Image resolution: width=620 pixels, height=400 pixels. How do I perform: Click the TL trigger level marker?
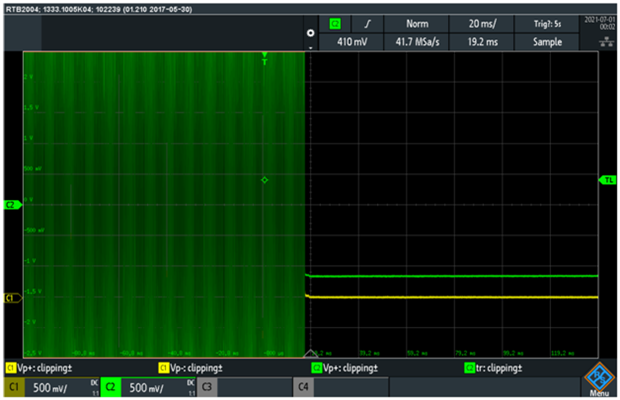608,180
